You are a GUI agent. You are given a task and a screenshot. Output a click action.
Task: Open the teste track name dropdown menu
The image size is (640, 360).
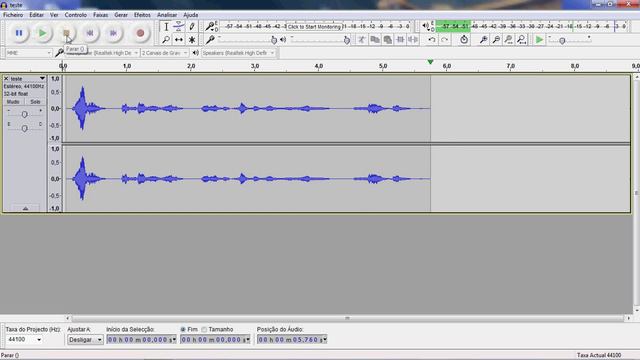(28, 78)
